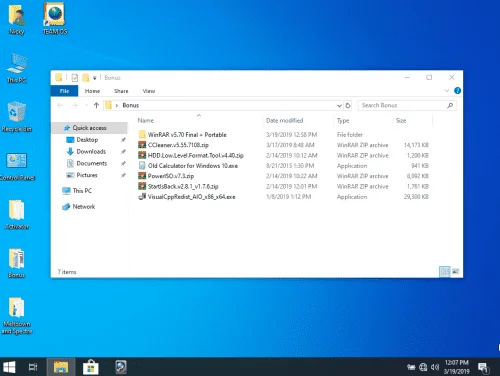Image resolution: width=500 pixels, height=376 pixels.
Task: Open the File menu tab
Action: click(x=64, y=91)
